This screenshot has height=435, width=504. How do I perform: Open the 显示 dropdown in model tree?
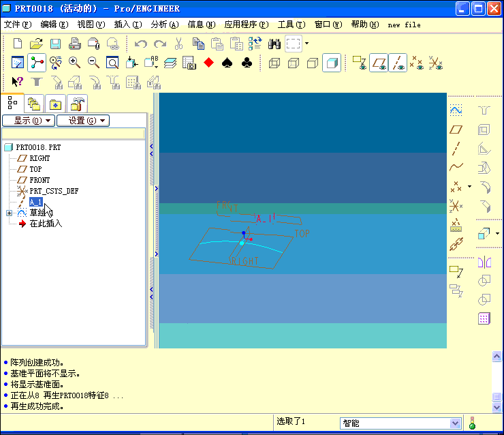click(29, 121)
